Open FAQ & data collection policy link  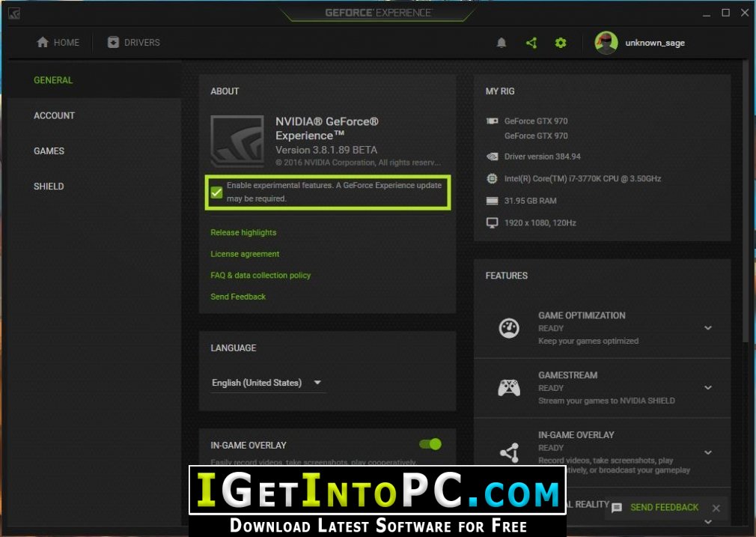click(260, 275)
